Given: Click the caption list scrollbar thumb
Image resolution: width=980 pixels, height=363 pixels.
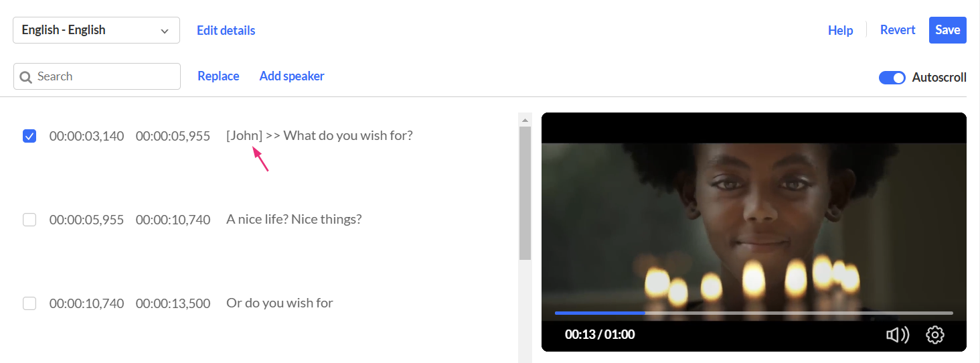Looking at the screenshot, I should pyautogui.click(x=525, y=193).
